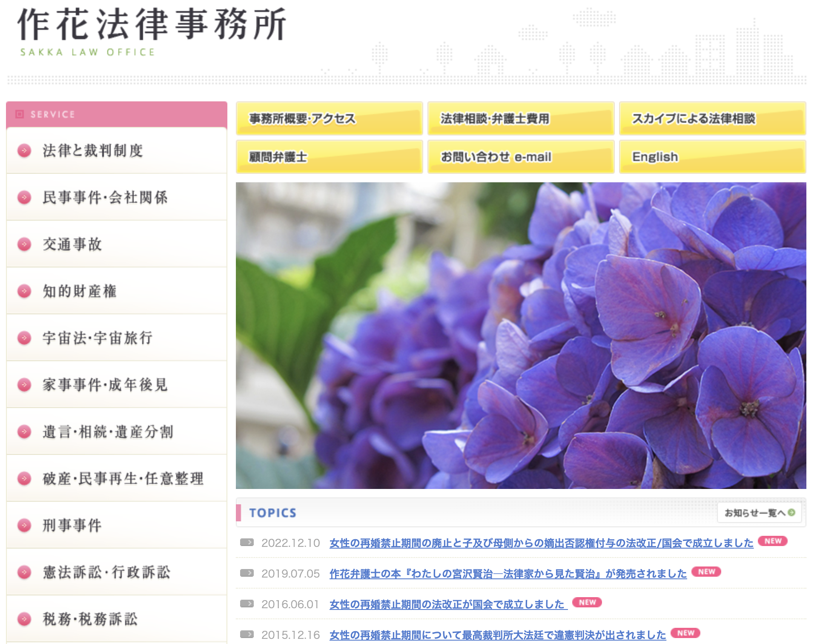The height and width of the screenshot is (644, 820).
Task: Open the 事務所概要・アクセス page
Action: 330,118
